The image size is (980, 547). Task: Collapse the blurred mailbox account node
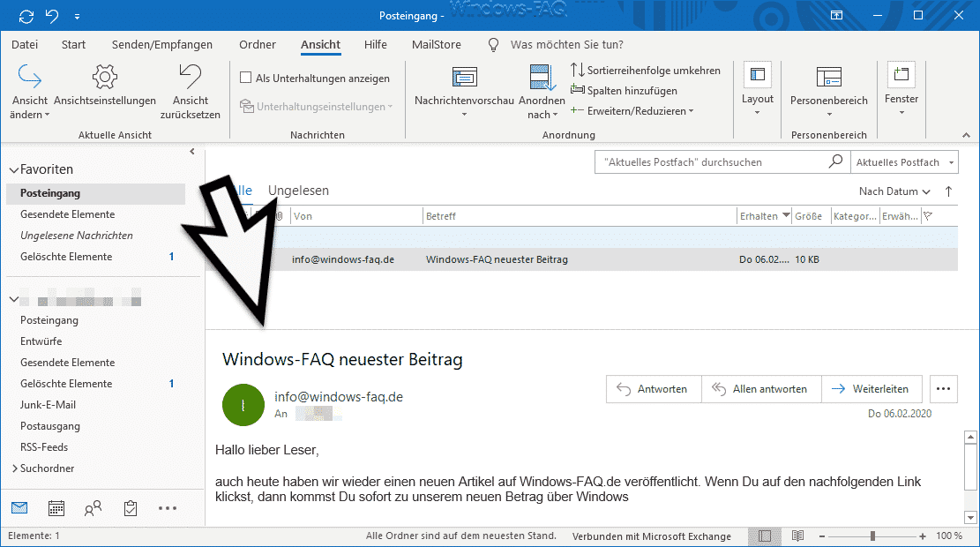coord(14,299)
